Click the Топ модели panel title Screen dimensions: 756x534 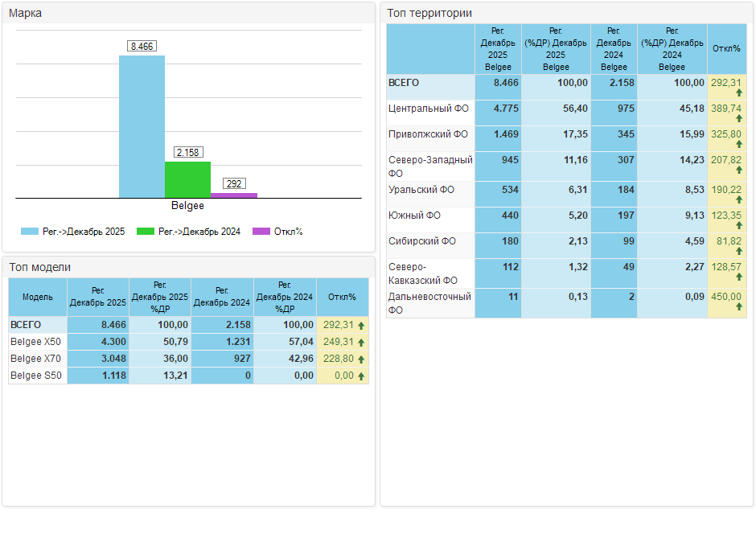(40, 267)
